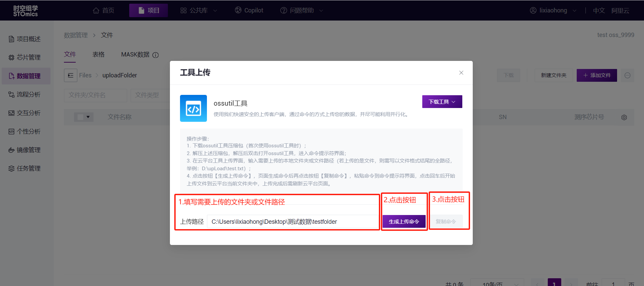This screenshot has height=286, width=644.
Task: Click the uploadFolder breadcrumb
Action: 120,75
